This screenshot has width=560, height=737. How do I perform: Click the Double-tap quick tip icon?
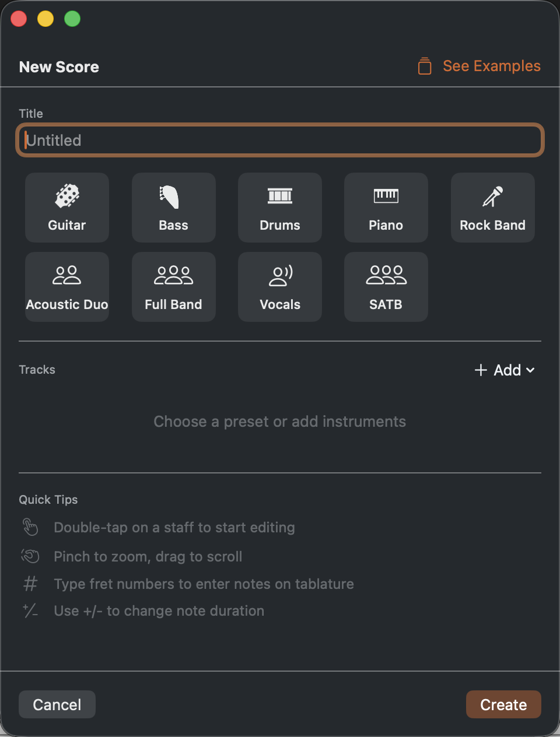(x=30, y=527)
